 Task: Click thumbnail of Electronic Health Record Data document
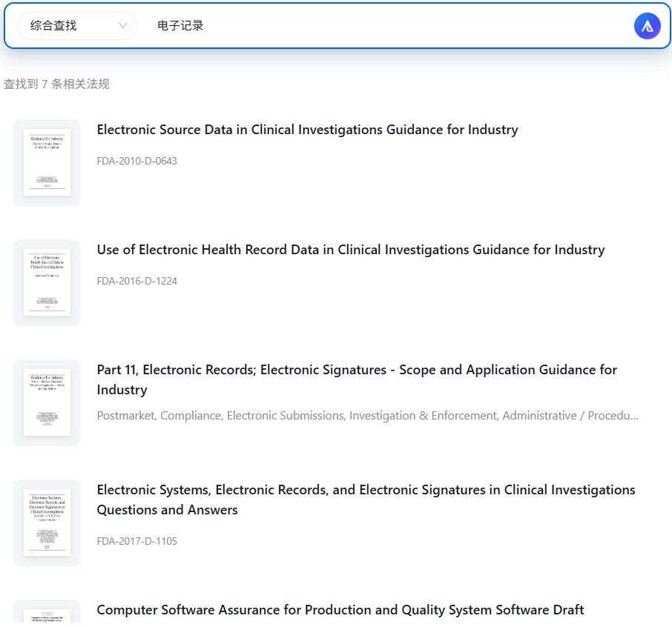47,282
